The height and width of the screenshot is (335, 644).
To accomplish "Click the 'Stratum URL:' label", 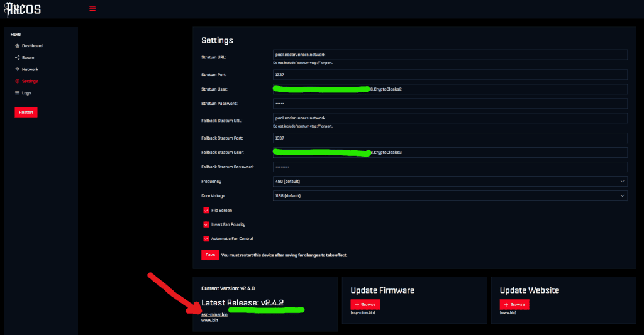I will pyautogui.click(x=214, y=57).
